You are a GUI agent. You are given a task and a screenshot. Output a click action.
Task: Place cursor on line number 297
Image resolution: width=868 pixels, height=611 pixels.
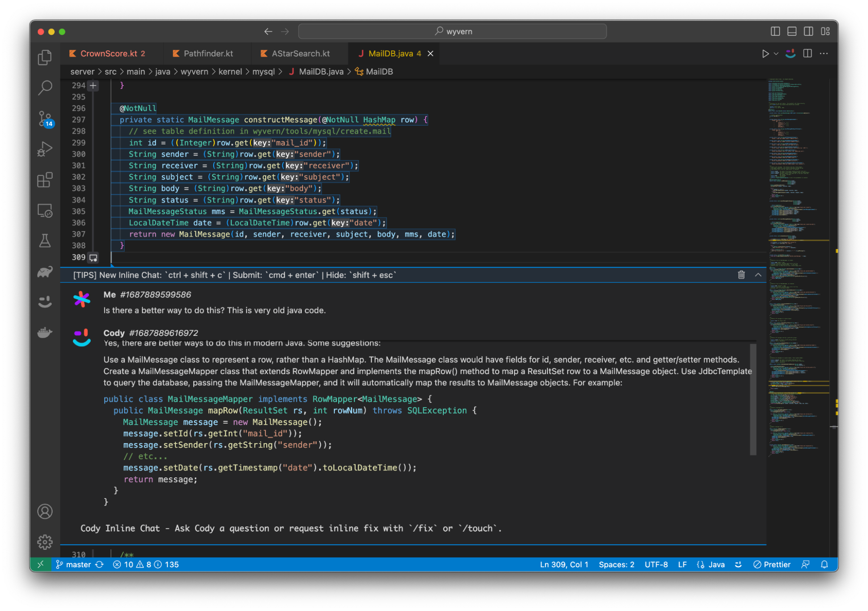click(x=79, y=120)
